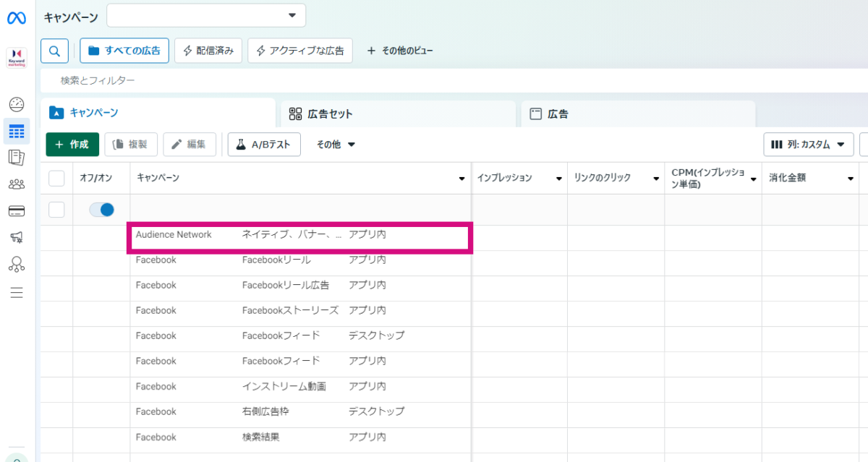Check the select-all header checkbox

click(x=56, y=178)
